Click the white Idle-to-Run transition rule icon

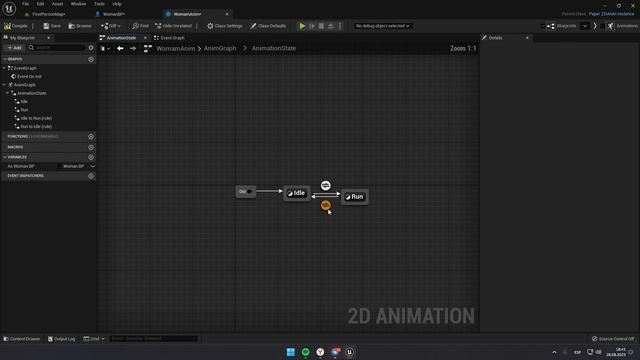click(325, 185)
